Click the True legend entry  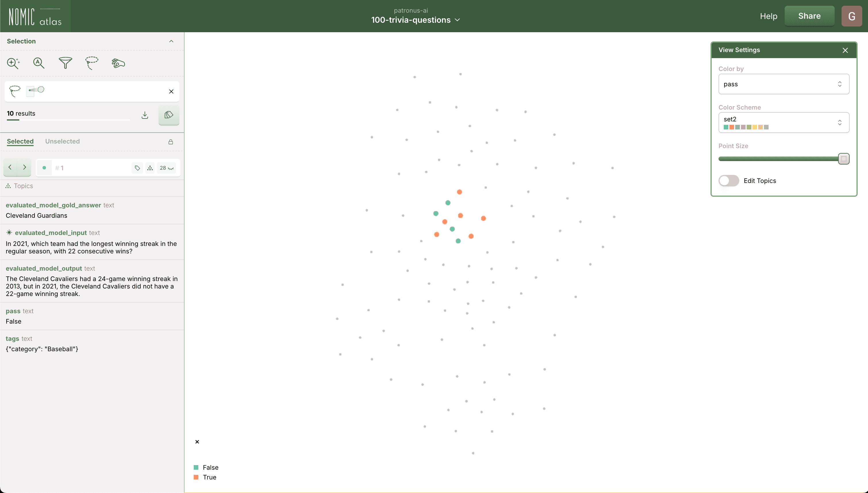(x=205, y=477)
